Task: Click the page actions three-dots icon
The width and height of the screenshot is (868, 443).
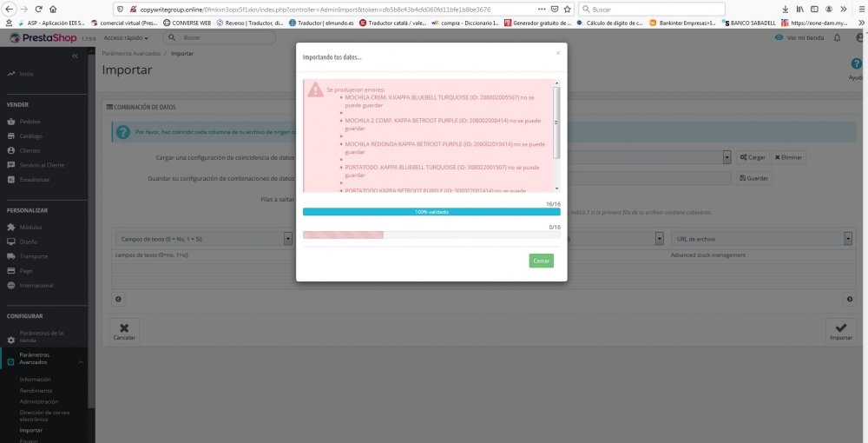Action: pyautogui.click(x=542, y=9)
